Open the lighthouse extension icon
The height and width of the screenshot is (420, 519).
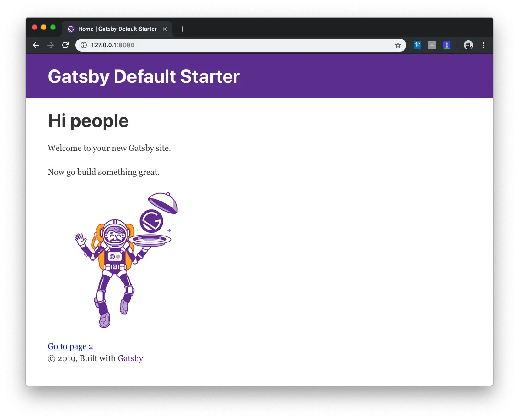(447, 45)
